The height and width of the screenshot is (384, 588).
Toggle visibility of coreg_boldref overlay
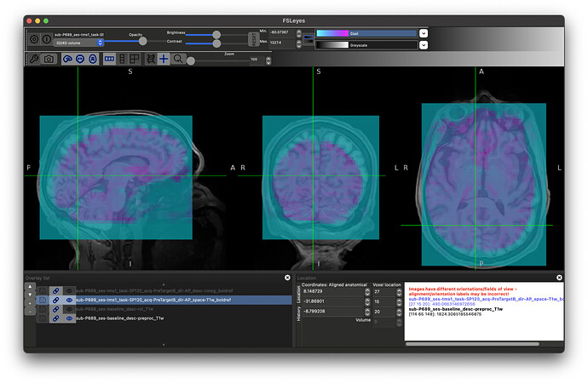coord(69,290)
